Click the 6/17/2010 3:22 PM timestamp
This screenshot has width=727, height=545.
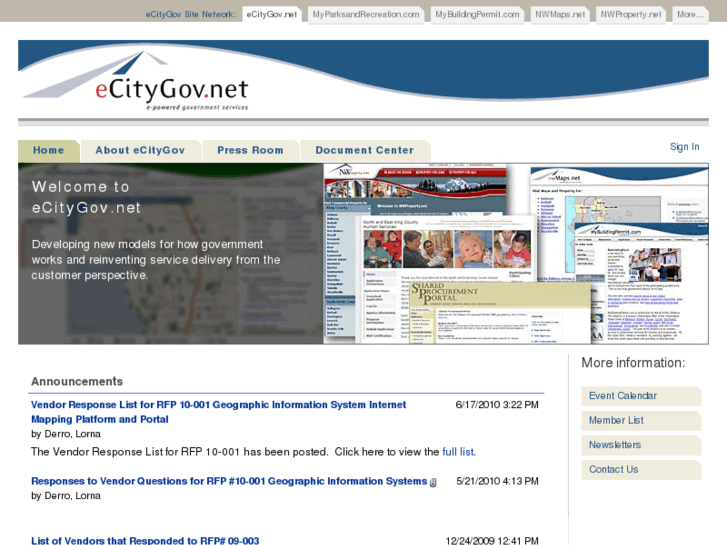(497, 405)
